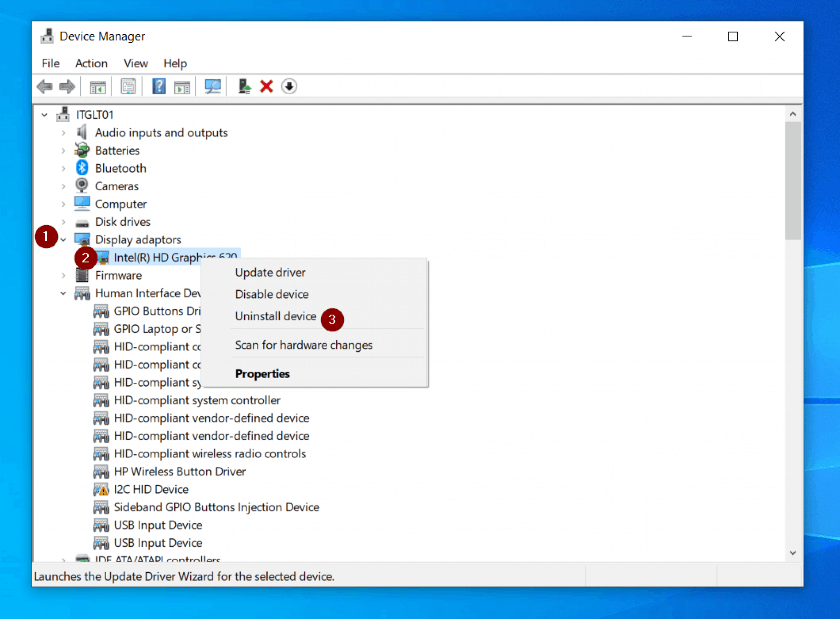The width and height of the screenshot is (840, 619).
Task: Collapse the Human Interface Devices tree
Action: coord(64,293)
